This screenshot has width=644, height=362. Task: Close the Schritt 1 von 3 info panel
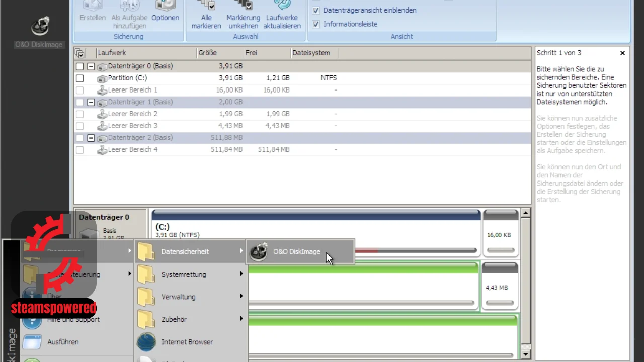pyautogui.click(x=622, y=53)
